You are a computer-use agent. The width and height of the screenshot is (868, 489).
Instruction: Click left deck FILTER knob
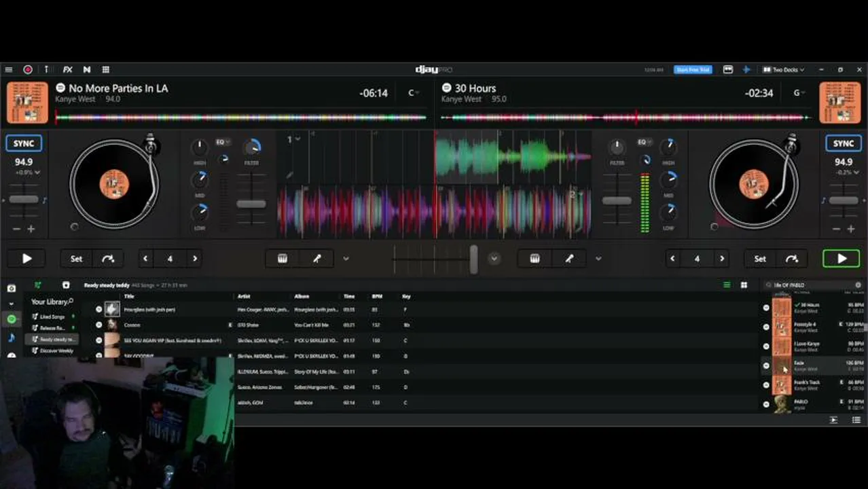coord(252,147)
